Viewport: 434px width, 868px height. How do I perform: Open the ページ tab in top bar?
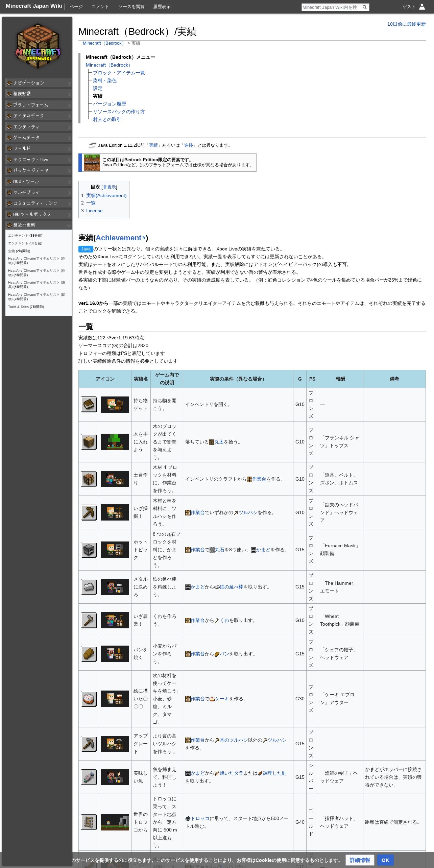click(76, 7)
